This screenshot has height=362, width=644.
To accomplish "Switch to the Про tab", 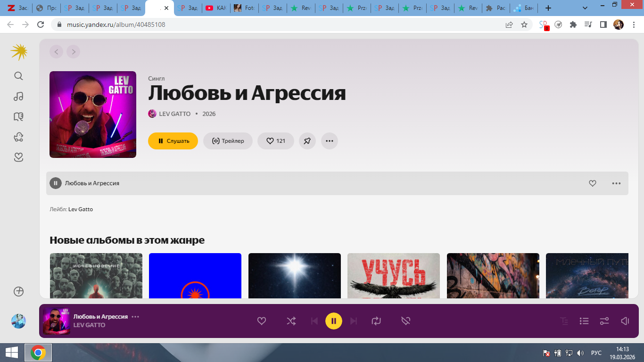I will click(x=46, y=8).
